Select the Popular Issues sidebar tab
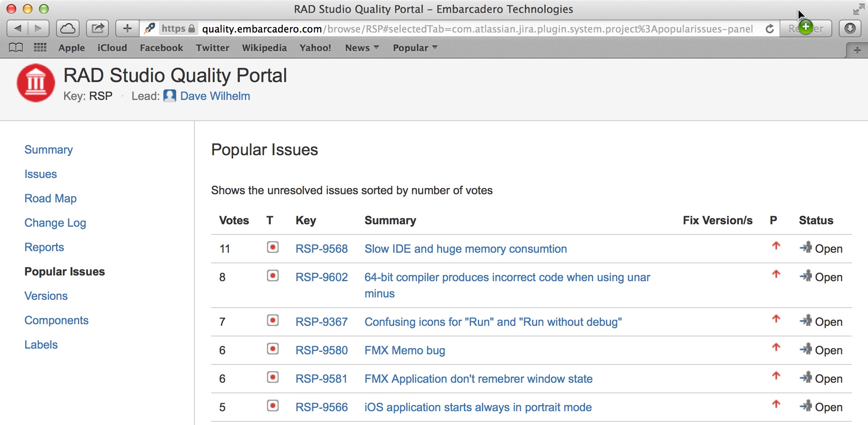 65,271
